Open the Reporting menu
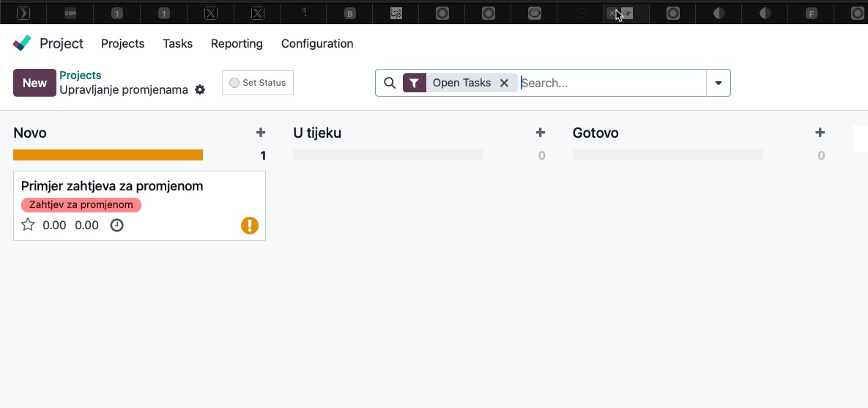The height and width of the screenshot is (408, 868). (x=237, y=44)
